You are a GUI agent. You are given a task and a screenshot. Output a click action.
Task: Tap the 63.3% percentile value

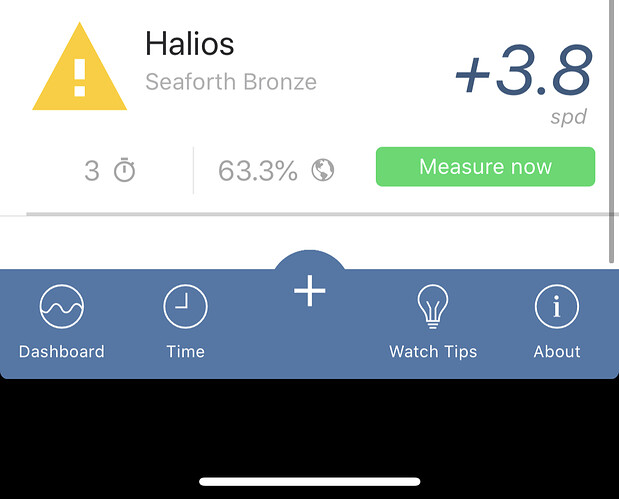pos(258,171)
